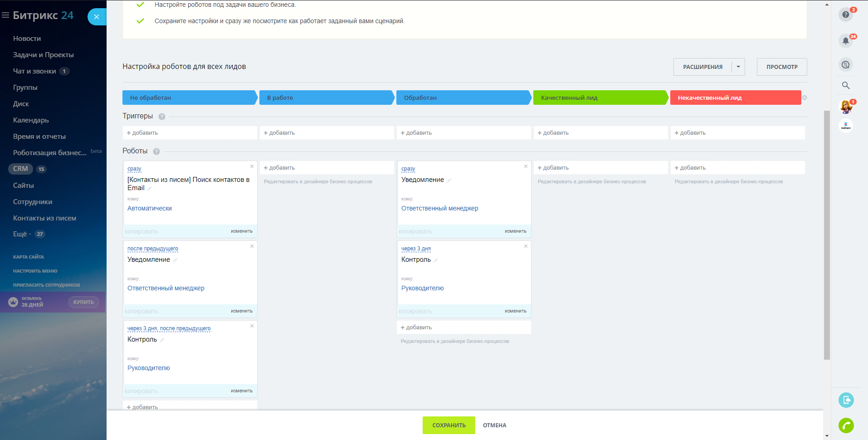Click the pencil beside Уведомление in the Обработан column
The height and width of the screenshot is (440, 868).
point(449,180)
